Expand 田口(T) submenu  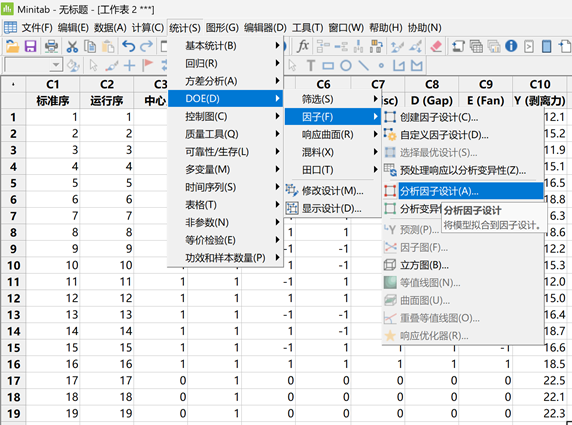[333, 170]
